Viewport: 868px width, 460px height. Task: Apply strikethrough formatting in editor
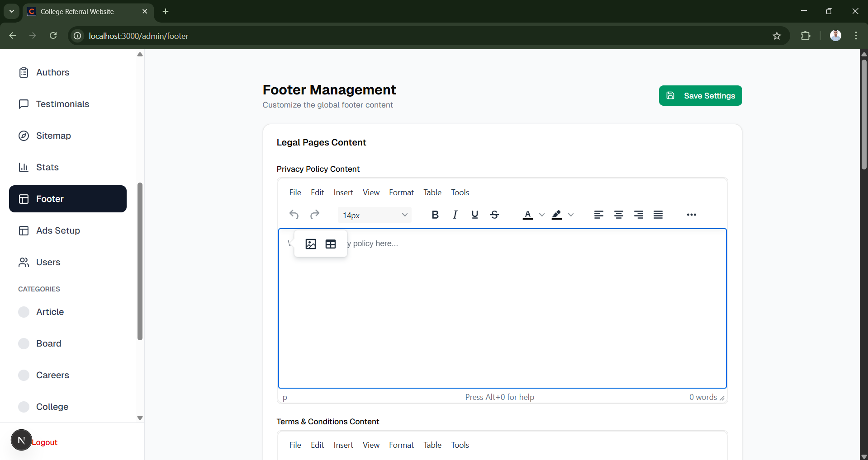[x=494, y=215]
